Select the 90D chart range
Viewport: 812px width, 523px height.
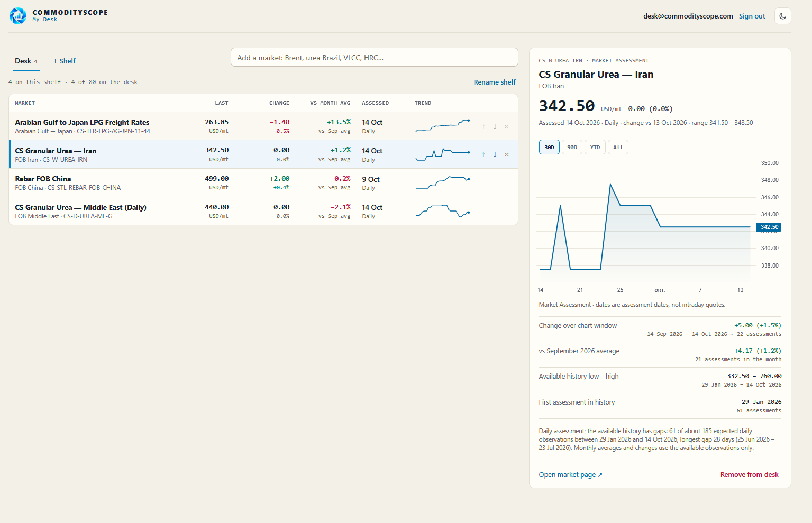572,147
